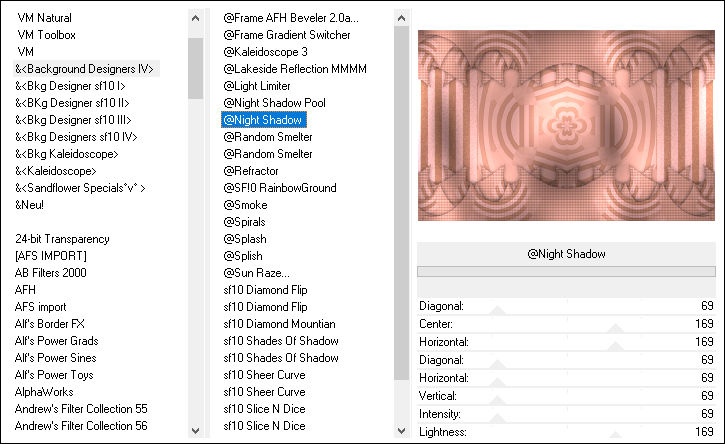Choose the 24-bit Transparency category

click(61, 239)
